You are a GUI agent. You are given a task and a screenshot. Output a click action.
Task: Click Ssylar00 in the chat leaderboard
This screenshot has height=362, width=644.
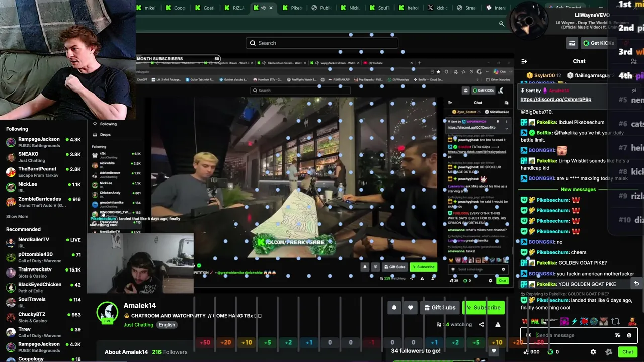click(544, 75)
